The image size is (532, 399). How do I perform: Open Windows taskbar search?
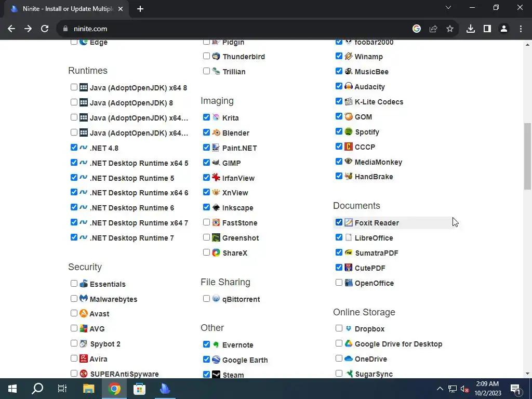pos(37,389)
